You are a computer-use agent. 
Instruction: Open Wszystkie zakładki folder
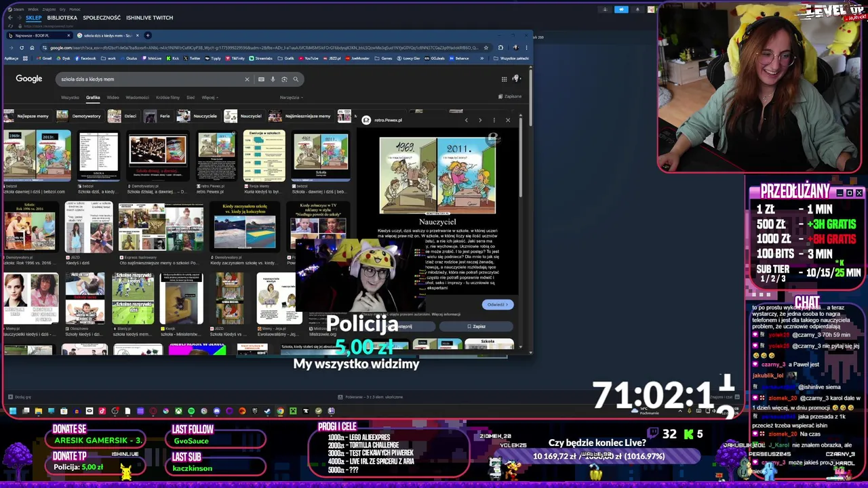(511, 58)
